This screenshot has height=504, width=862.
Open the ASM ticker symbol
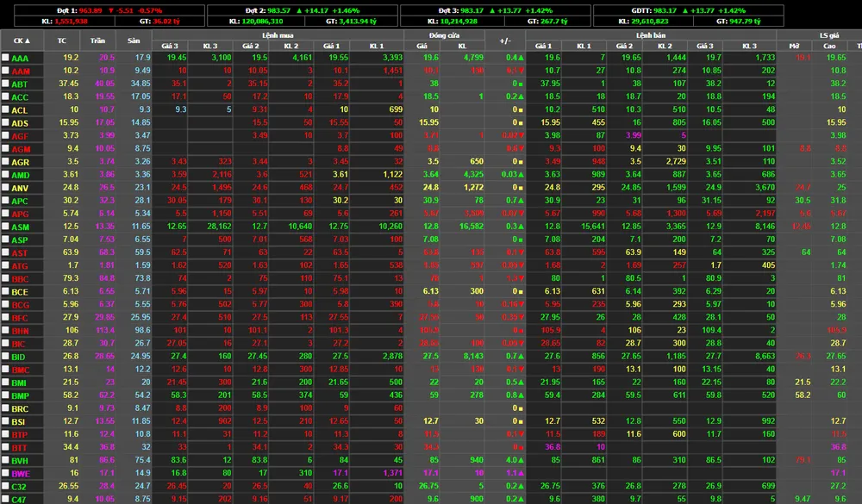tap(21, 227)
